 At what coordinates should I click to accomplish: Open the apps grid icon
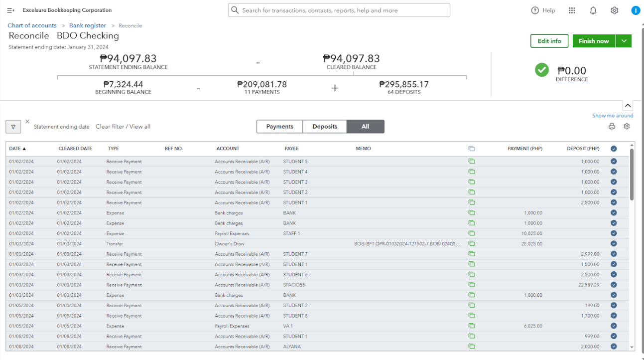(572, 10)
